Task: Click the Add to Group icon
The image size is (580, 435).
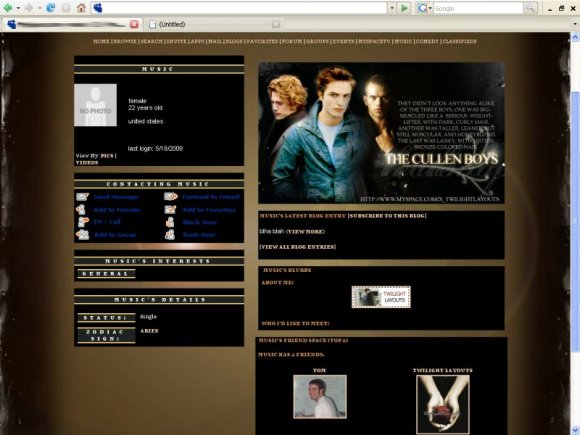Action: pos(82,235)
